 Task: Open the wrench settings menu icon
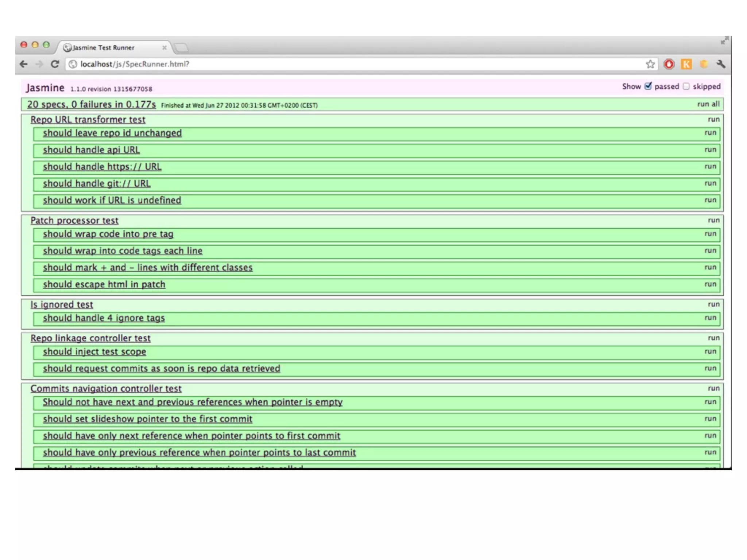tap(721, 65)
